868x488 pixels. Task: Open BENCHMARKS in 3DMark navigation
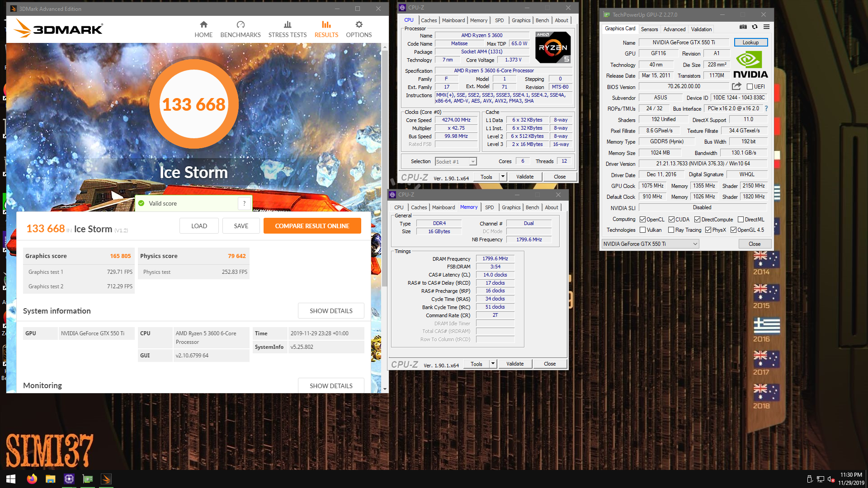(x=241, y=29)
